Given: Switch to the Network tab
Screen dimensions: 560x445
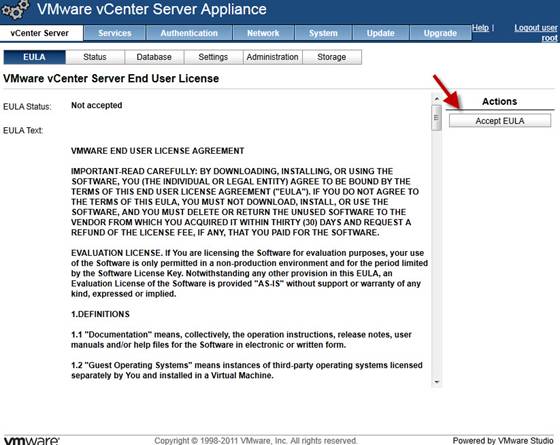Looking at the screenshot, I should tap(263, 33).
